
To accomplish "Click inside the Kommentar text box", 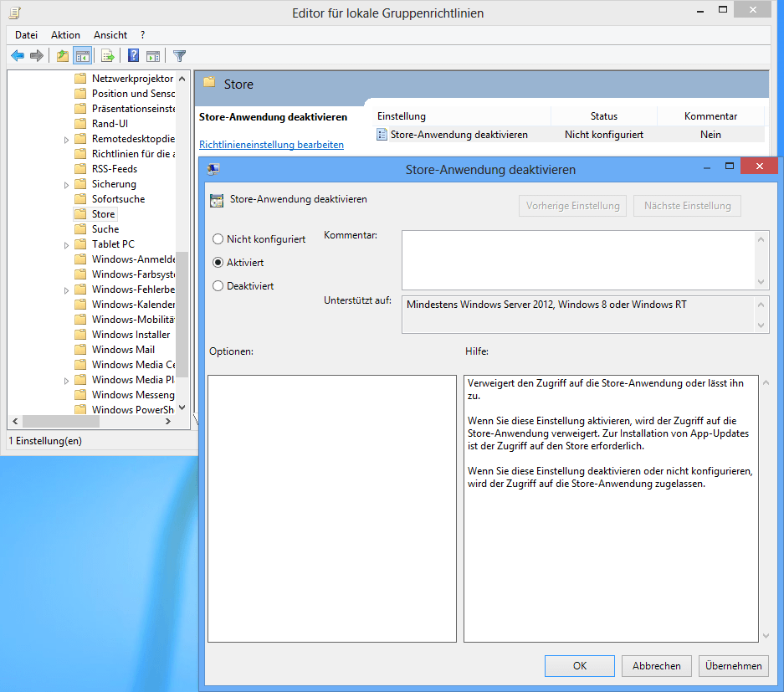I will pos(579,260).
